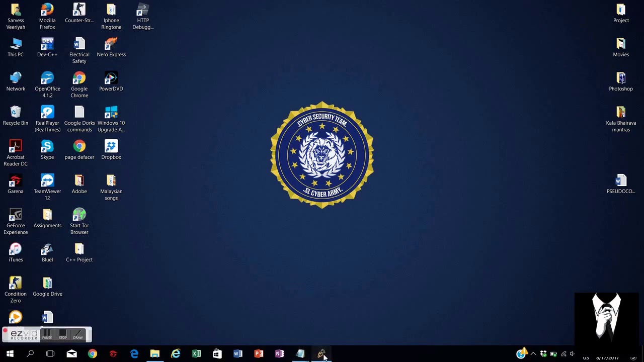Launch Internet Explorer from taskbar

(x=176, y=354)
